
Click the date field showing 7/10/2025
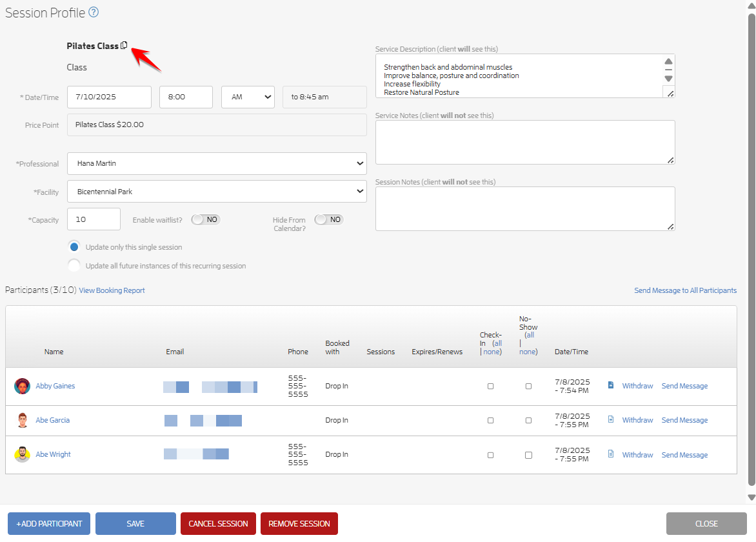point(110,97)
